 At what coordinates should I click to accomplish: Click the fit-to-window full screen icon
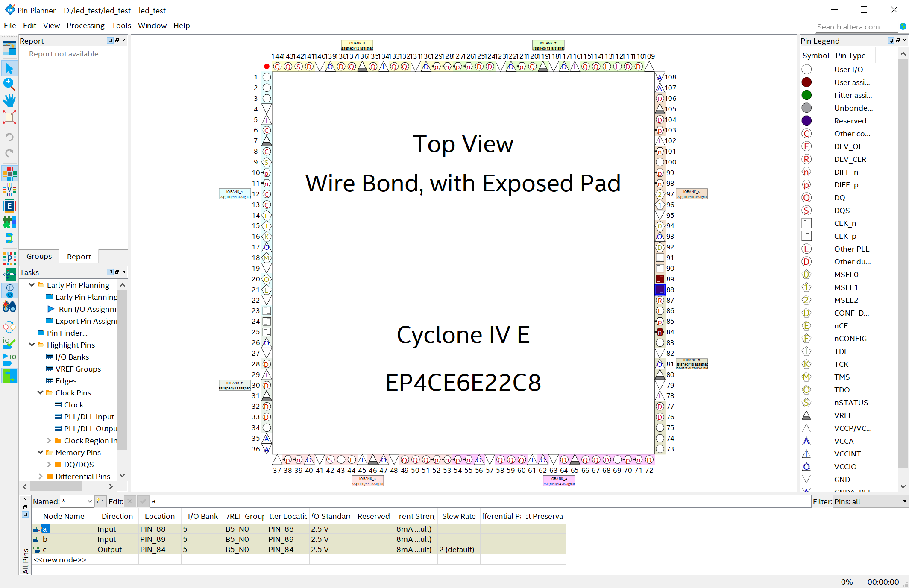point(9,117)
